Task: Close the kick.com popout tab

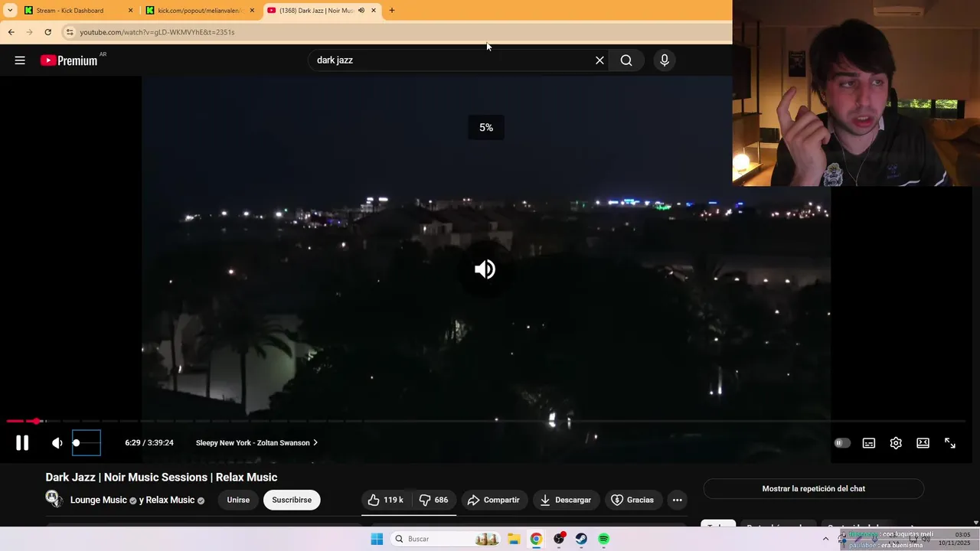Action: pyautogui.click(x=252, y=11)
